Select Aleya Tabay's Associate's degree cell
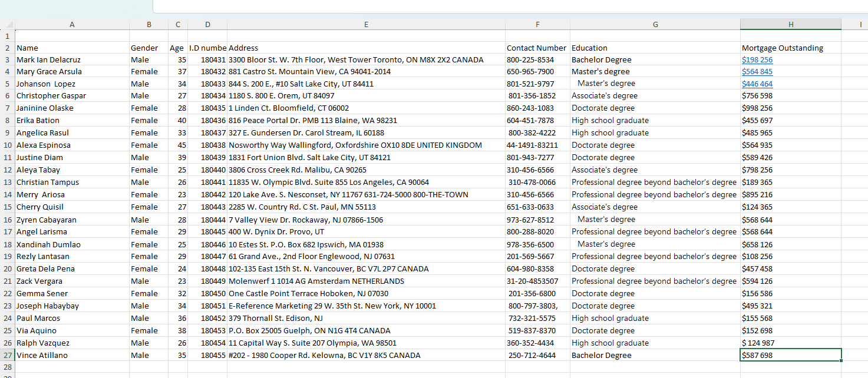The image size is (868, 378). (x=655, y=170)
